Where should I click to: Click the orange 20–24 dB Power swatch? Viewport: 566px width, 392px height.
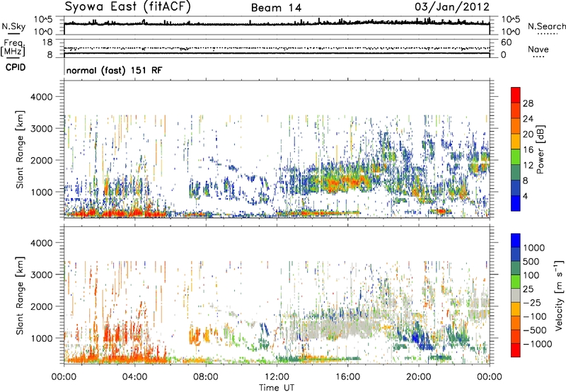[516, 127]
